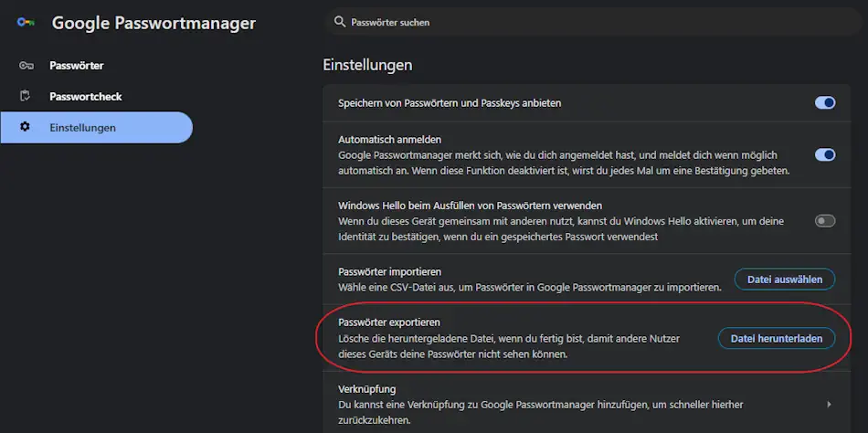
Task: Select the Einstellungen sidebar item
Action: click(96, 127)
